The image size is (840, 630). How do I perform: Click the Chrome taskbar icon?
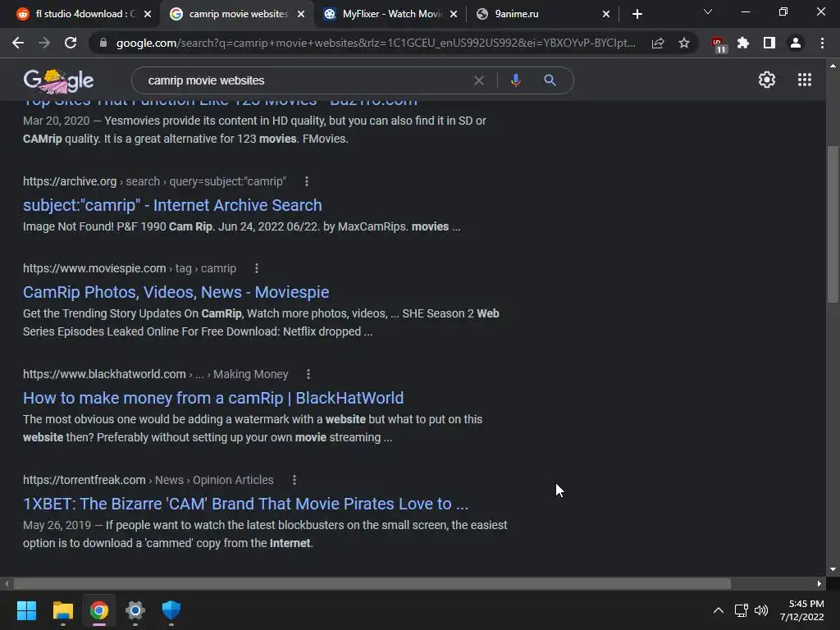98,610
